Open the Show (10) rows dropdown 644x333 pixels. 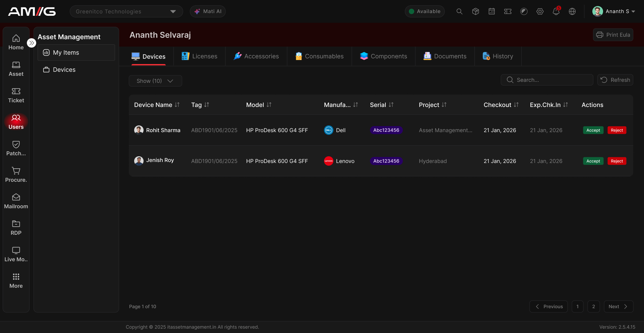coord(155,81)
